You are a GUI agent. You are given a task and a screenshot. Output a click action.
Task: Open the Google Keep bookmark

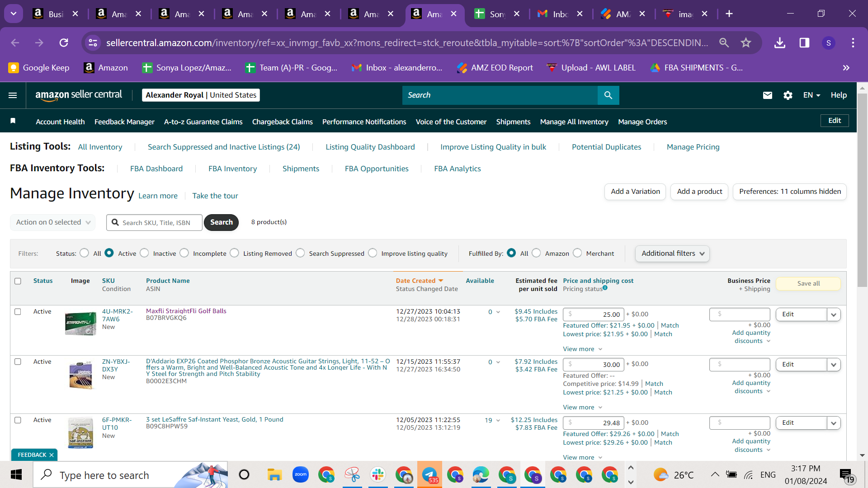tap(39, 68)
